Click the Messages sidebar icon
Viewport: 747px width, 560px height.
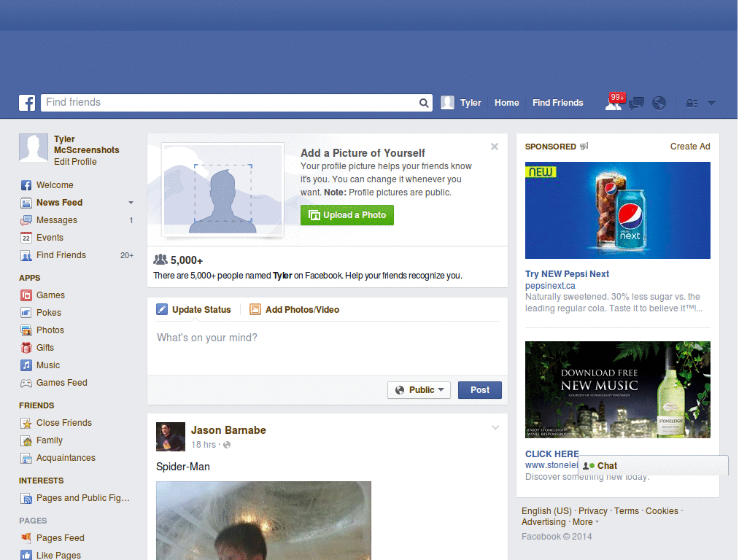coord(26,220)
